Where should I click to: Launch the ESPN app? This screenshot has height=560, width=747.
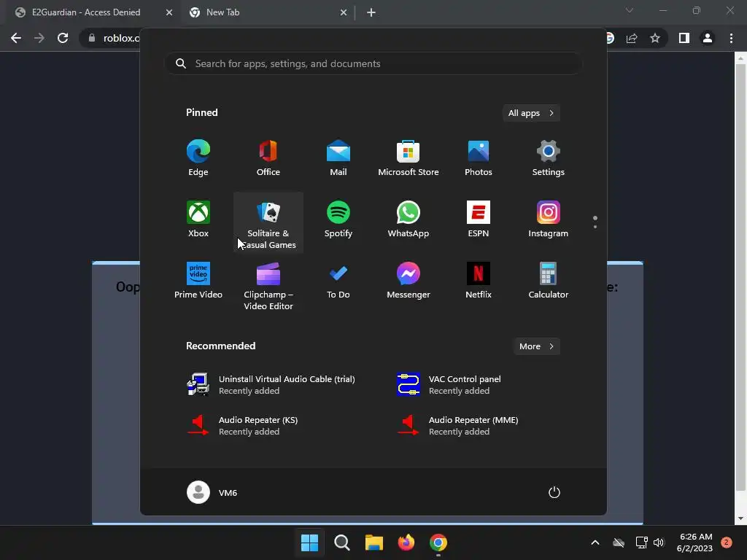[479, 219]
